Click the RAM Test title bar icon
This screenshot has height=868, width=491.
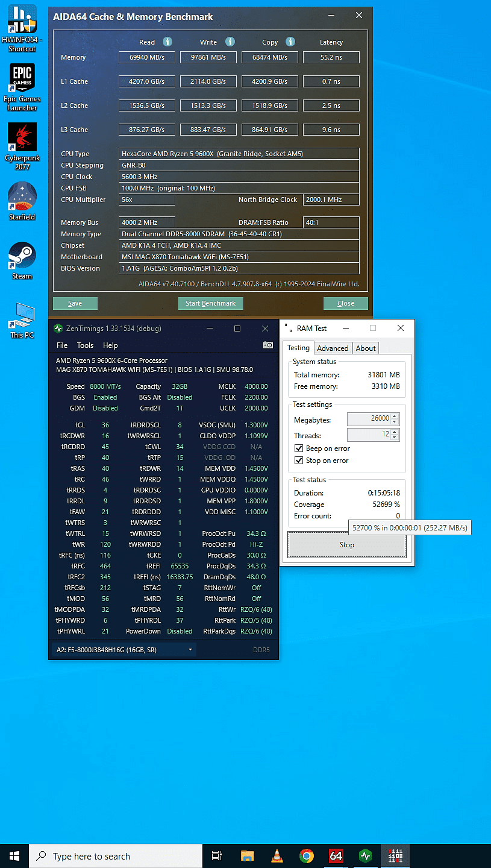[288, 328]
